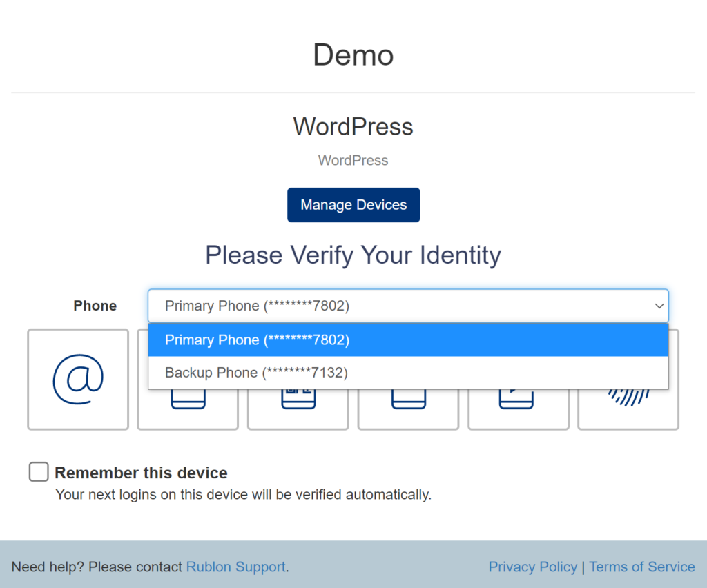Select the email @ authentication method tile

click(78, 379)
